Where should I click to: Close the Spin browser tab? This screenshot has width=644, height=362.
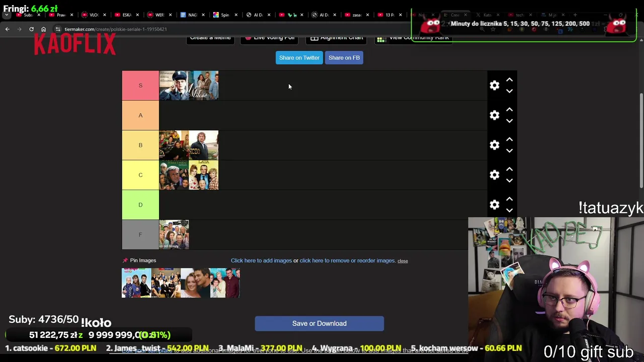pyautogui.click(x=236, y=15)
